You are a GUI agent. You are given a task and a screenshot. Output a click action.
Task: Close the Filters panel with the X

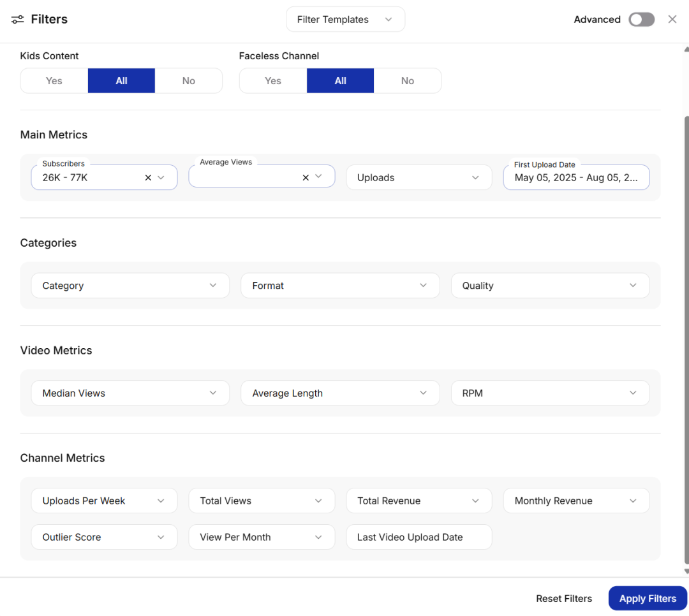pos(672,20)
